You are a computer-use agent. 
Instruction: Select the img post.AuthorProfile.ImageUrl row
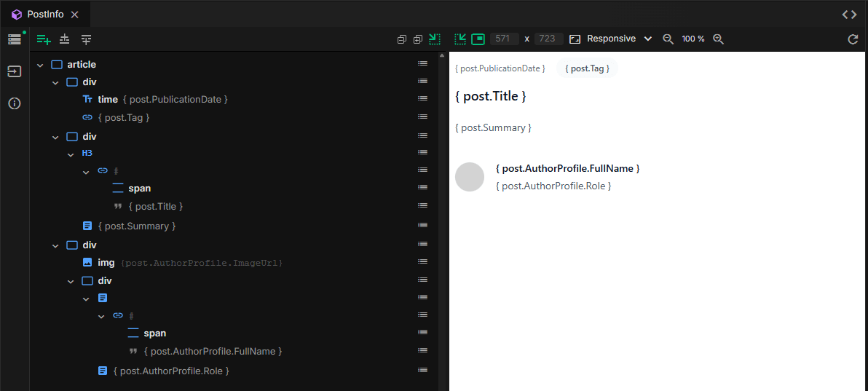[x=234, y=262]
